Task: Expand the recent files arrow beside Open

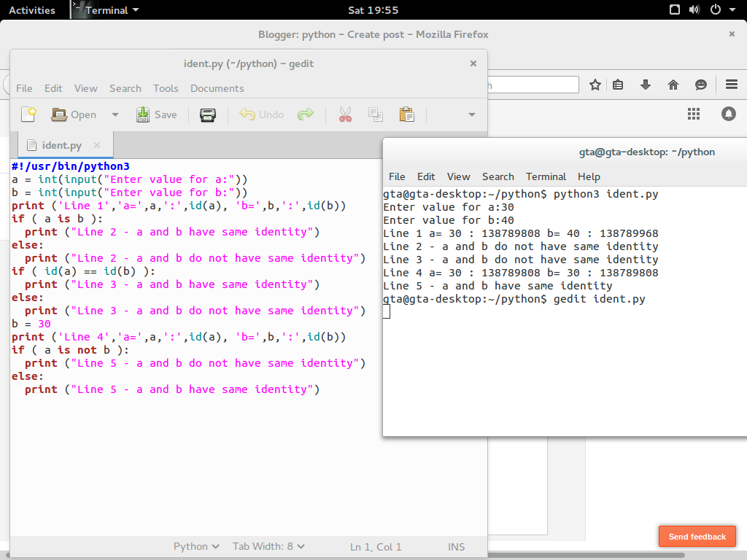Action: 115,114
